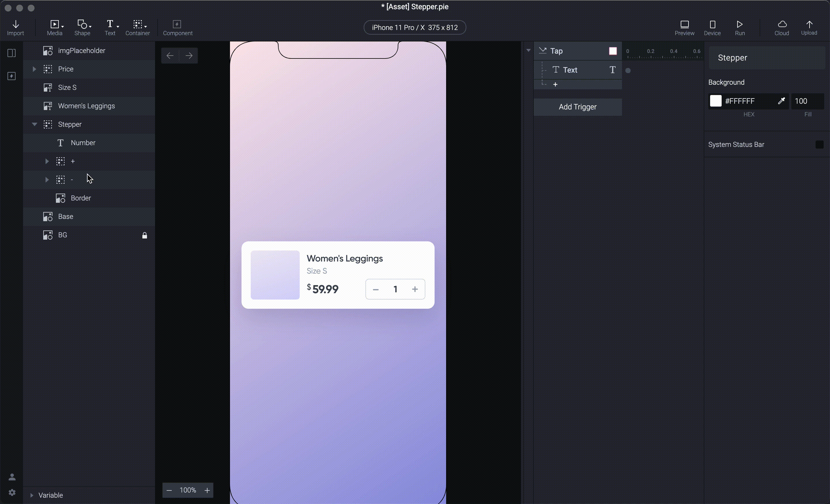830x504 pixels.
Task: Click the forward navigation arrow
Action: point(189,55)
